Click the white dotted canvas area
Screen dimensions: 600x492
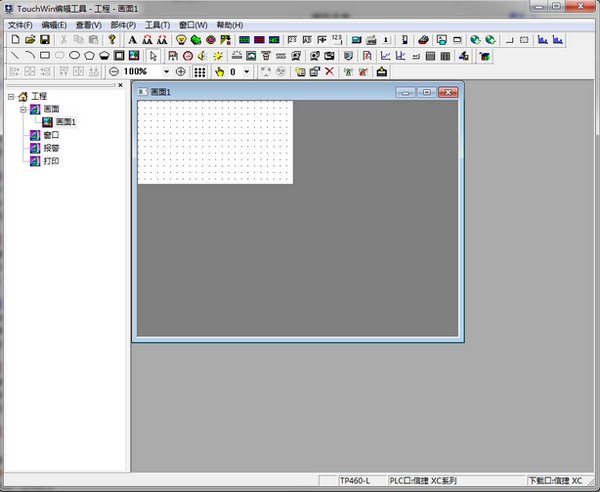coord(214,142)
